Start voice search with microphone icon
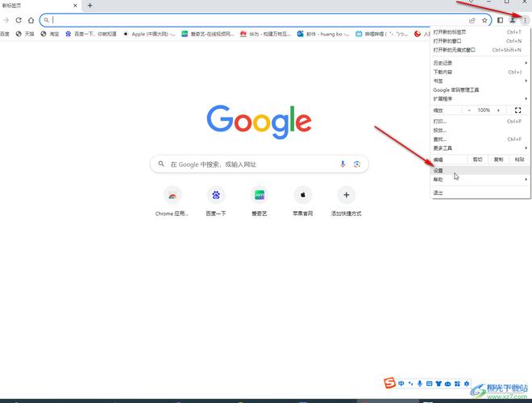Image resolution: width=532 pixels, height=403 pixels. [x=343, y=164]
